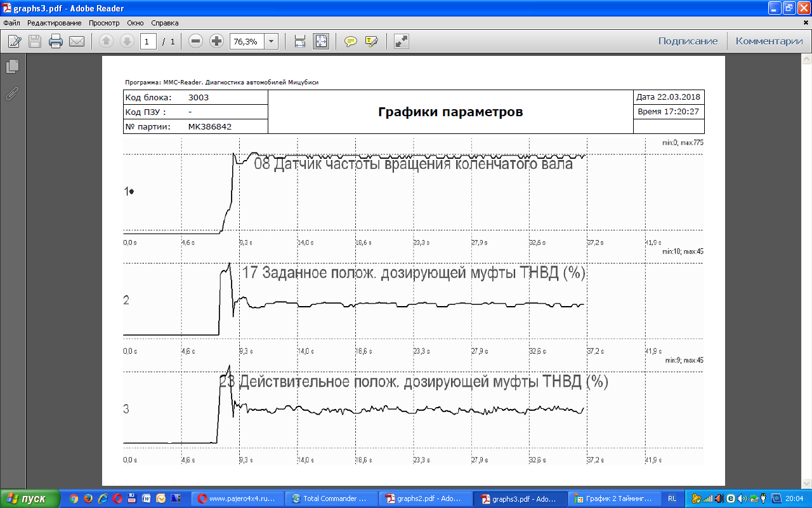Open the Просмотр menu
The height and width of the screenshot is (508, 812).
[x=103, y=23]
